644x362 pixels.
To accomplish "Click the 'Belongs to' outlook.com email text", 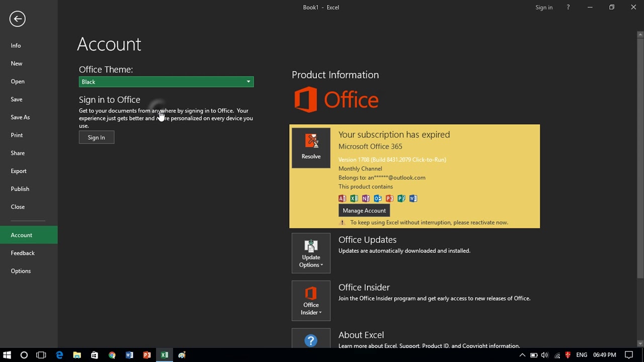I will 382,178.
